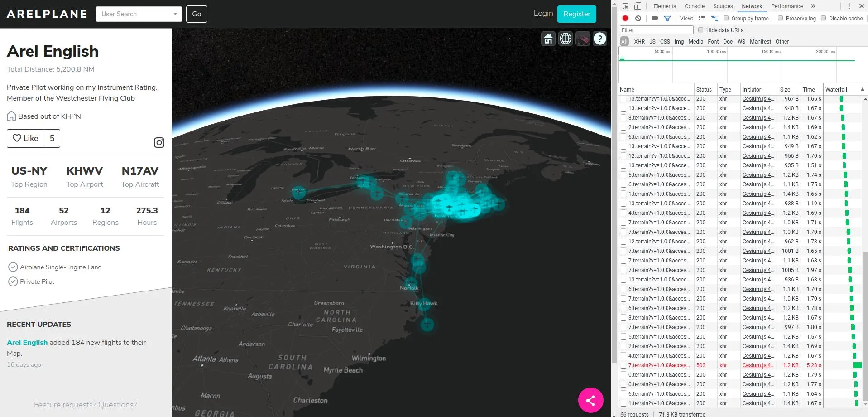This screenshot has height=417, width=868.
Task: Show all request types with the All filter
Action: [624, 42]
